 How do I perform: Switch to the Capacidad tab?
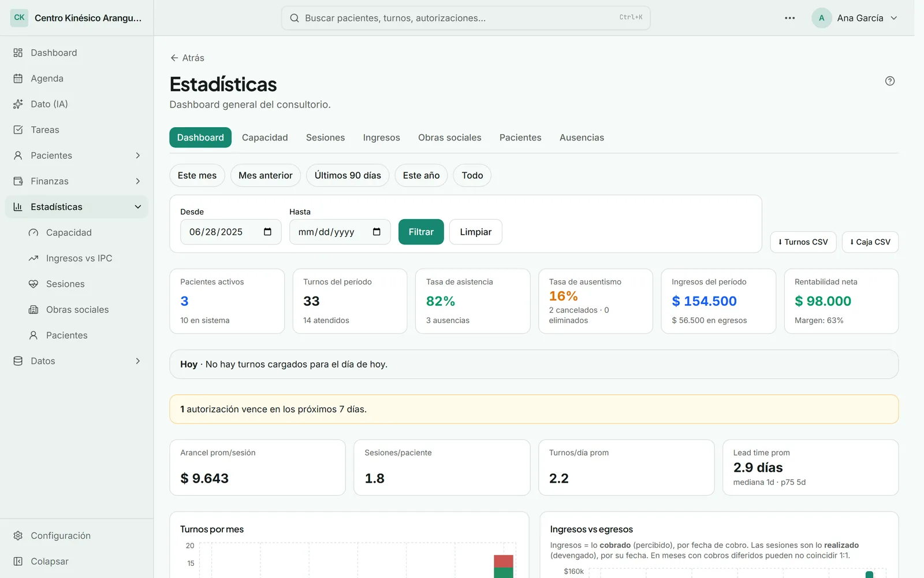click(264, 138)
